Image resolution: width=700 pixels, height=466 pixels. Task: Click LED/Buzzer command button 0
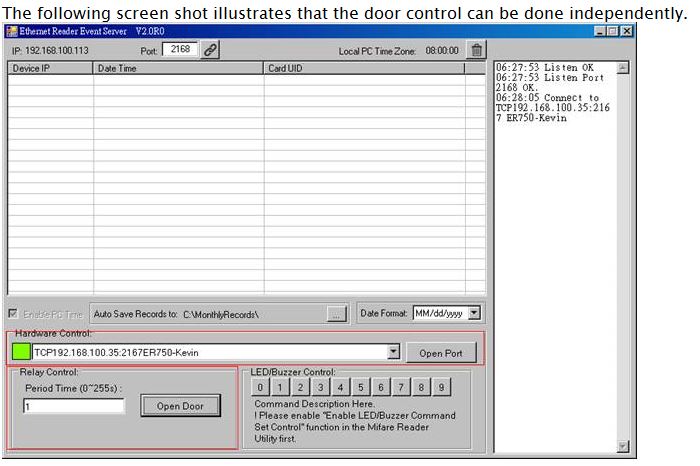point(260,387)
